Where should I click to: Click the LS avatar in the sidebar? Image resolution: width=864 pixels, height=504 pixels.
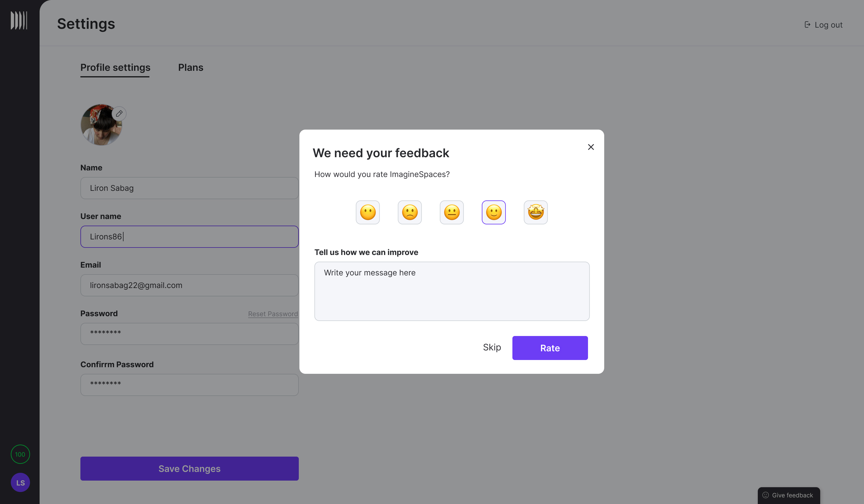(x=20, y=482)
